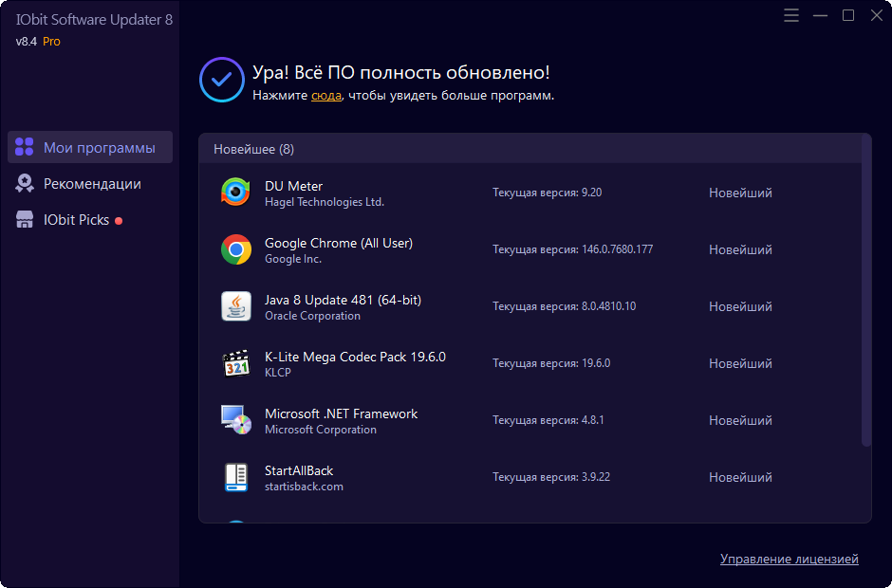Click the Microsoft .NET Framework icon
Viewport: 892px width, 588px height.
pyautogui.click(x=235, y=420)
